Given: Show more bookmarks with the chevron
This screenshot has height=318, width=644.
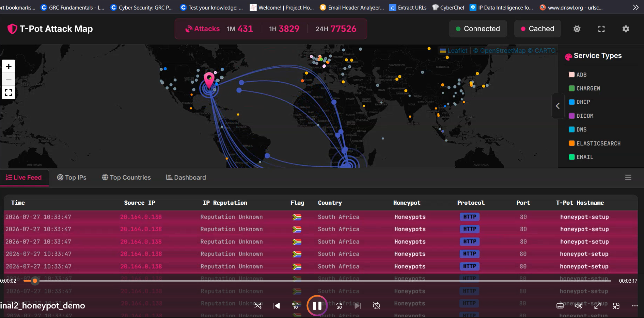Looking at the screenshot, I should 635,7.
